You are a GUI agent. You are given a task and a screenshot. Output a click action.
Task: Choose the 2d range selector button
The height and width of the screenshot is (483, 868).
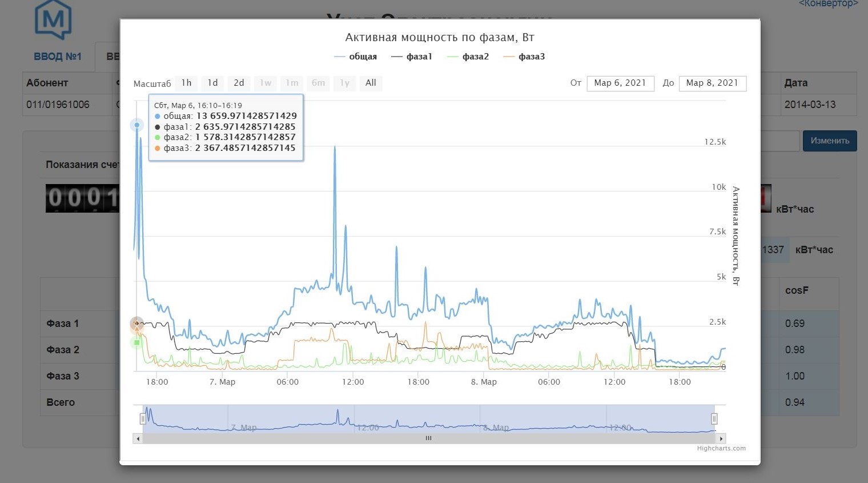239,83
